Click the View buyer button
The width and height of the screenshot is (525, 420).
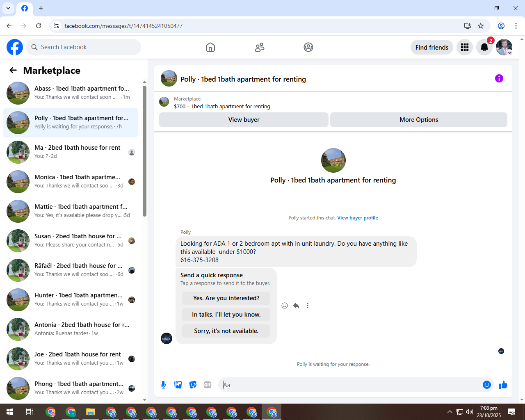pyautogui.click(x=244, y=120)
